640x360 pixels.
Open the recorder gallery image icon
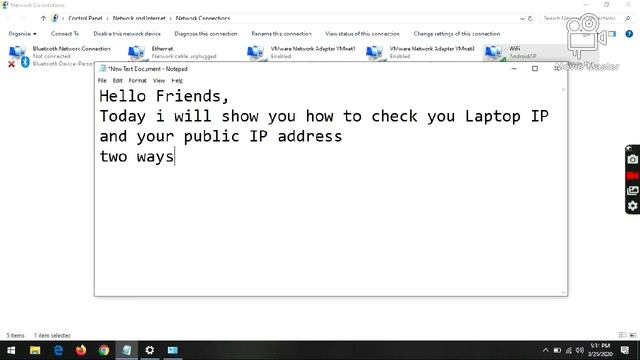(x=633, y=191)
